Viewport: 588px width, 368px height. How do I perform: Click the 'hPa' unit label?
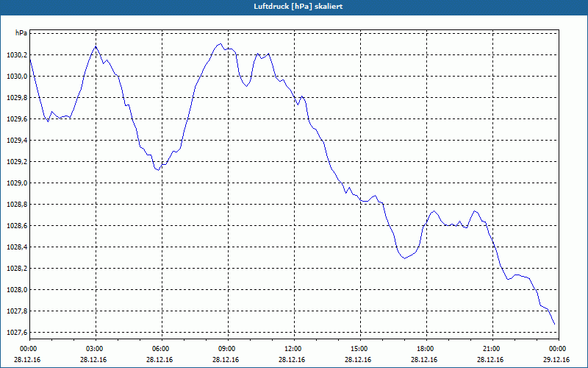tap(21, 33)
